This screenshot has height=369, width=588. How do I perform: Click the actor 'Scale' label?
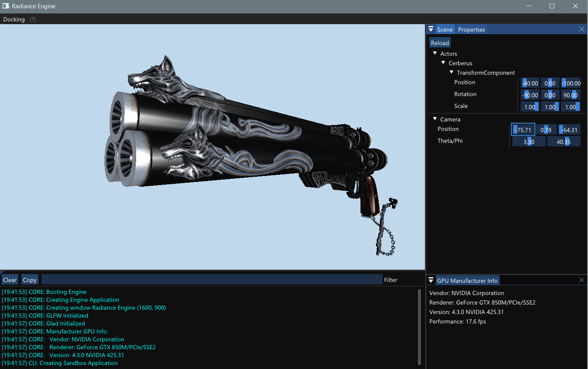click(x=461, y=106)
